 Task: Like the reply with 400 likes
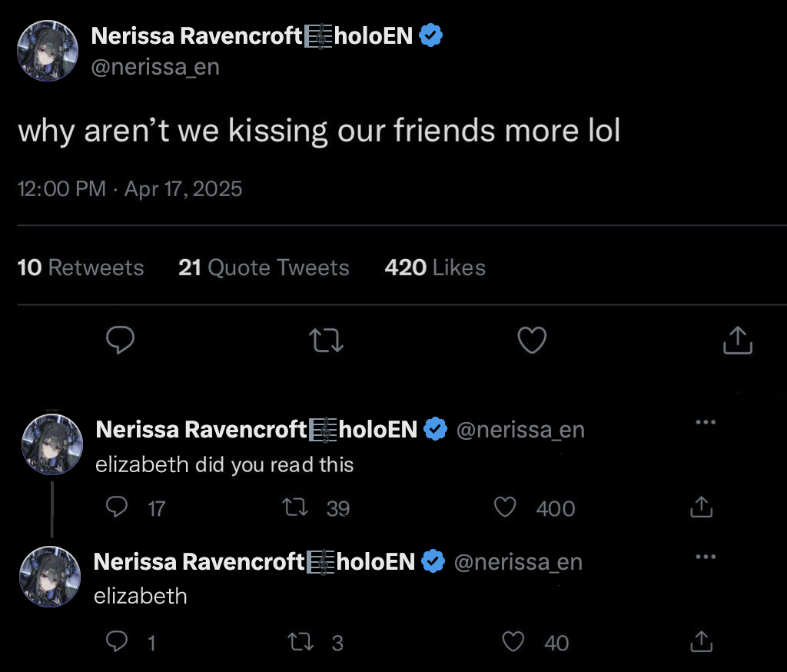[x=504, y=507]
